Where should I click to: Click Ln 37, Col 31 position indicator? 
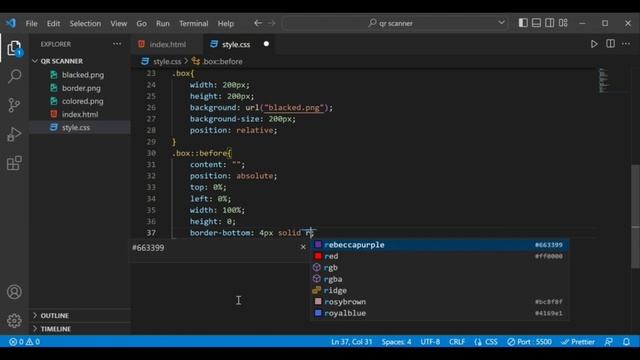coord(351,342)
